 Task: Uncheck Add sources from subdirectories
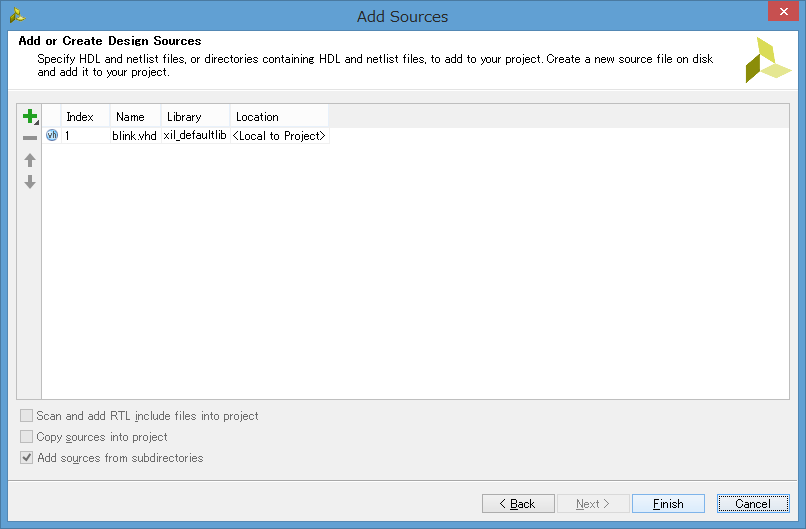(27, 458)
